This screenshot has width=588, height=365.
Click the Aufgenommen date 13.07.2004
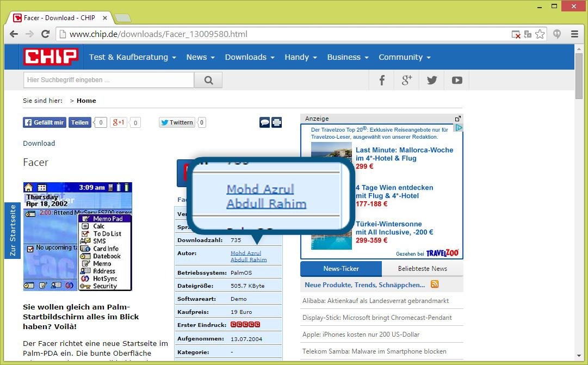pos(246,339)
